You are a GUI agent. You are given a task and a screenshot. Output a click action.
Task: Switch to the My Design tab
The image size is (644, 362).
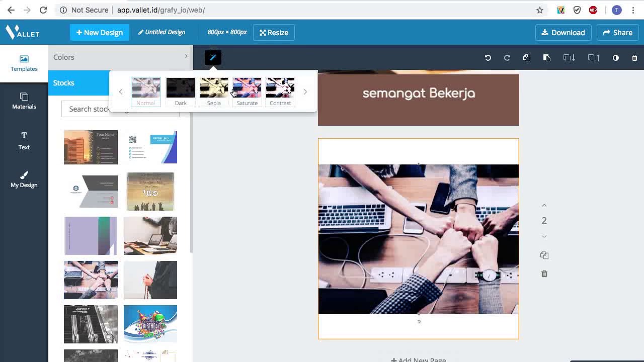24,179
